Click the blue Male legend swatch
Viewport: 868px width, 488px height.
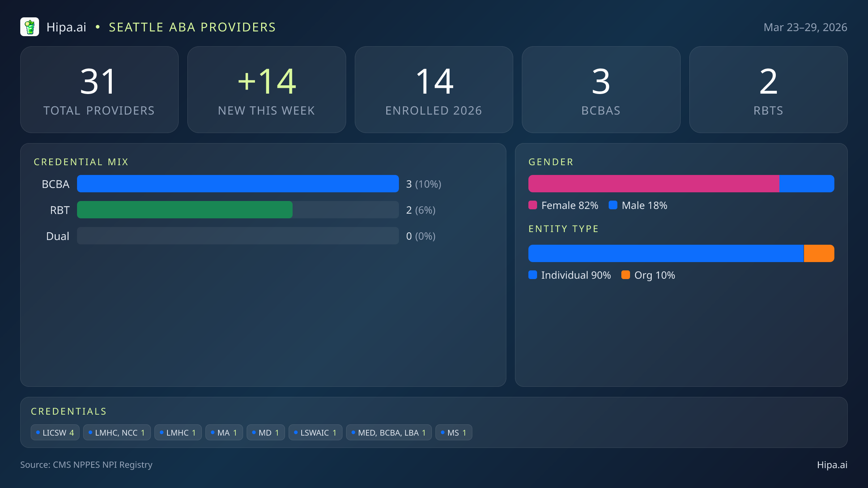pyautogui.click(x=613, y=205)
